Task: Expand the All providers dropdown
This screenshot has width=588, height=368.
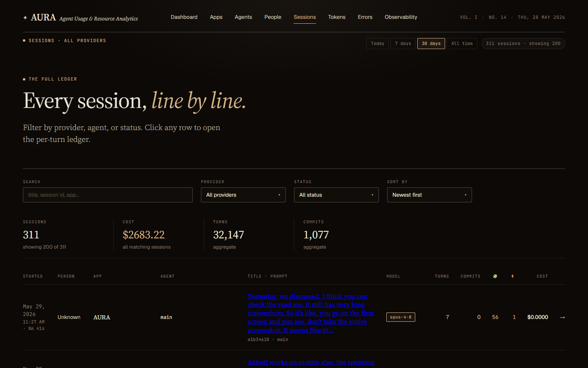Action: click(243, 195)
